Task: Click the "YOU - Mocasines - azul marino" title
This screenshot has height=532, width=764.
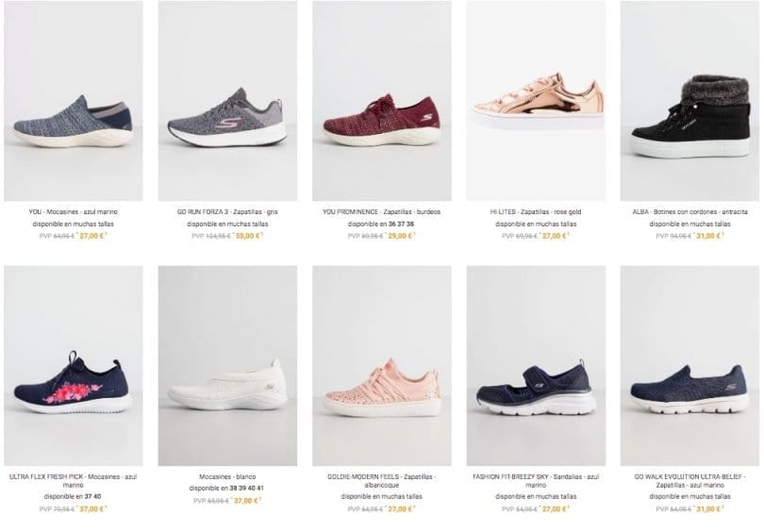Action: pyautogui.click(x=73, y=212)
